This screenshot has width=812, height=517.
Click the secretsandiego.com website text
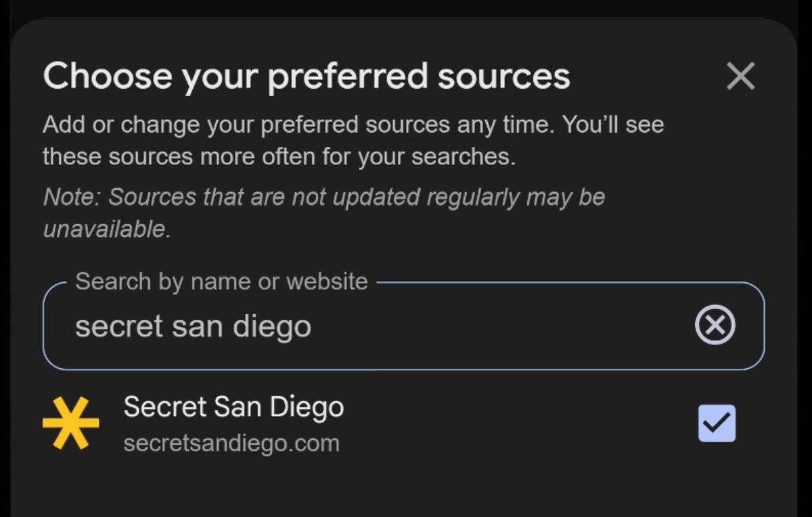231,444
